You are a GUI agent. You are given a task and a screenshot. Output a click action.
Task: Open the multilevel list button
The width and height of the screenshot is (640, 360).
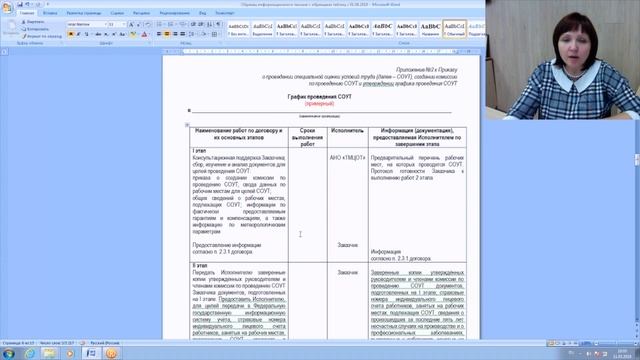(x=182, y=24)
